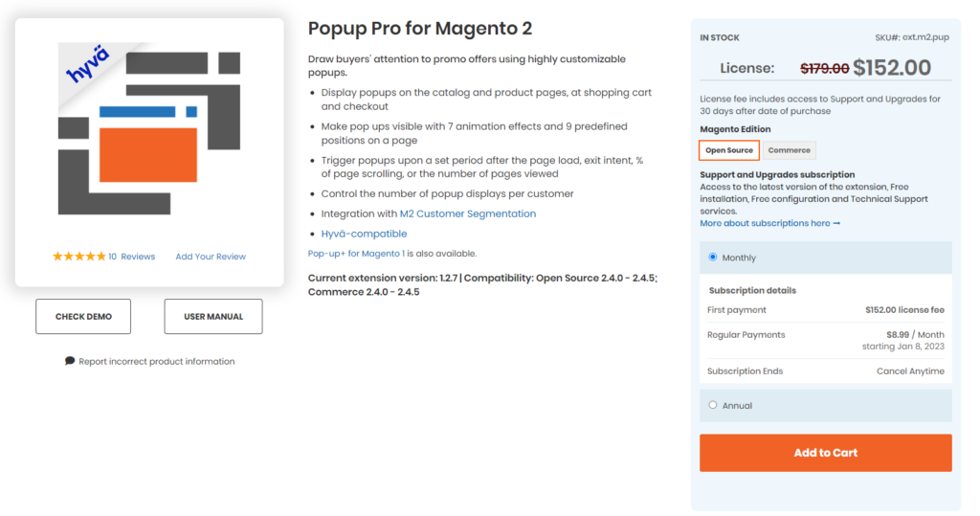Screen dimensions: 980x516
Task: Click Report incorrect product information
Action: [156, 361]
